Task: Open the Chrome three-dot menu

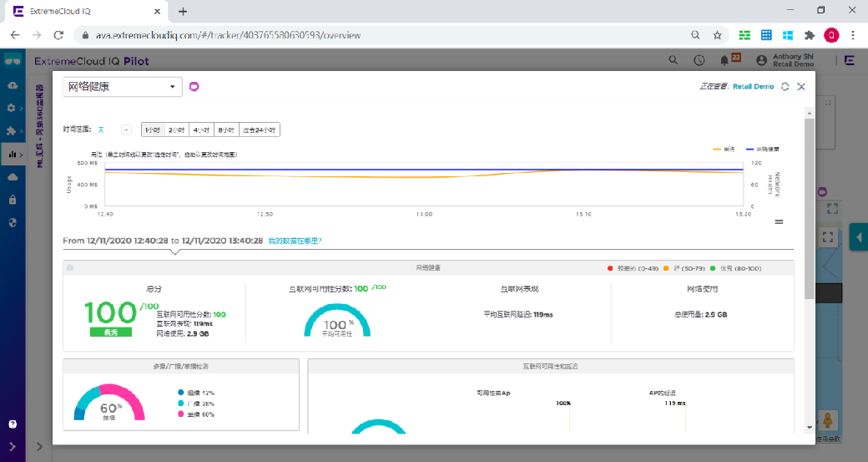Action: point(852,35)
